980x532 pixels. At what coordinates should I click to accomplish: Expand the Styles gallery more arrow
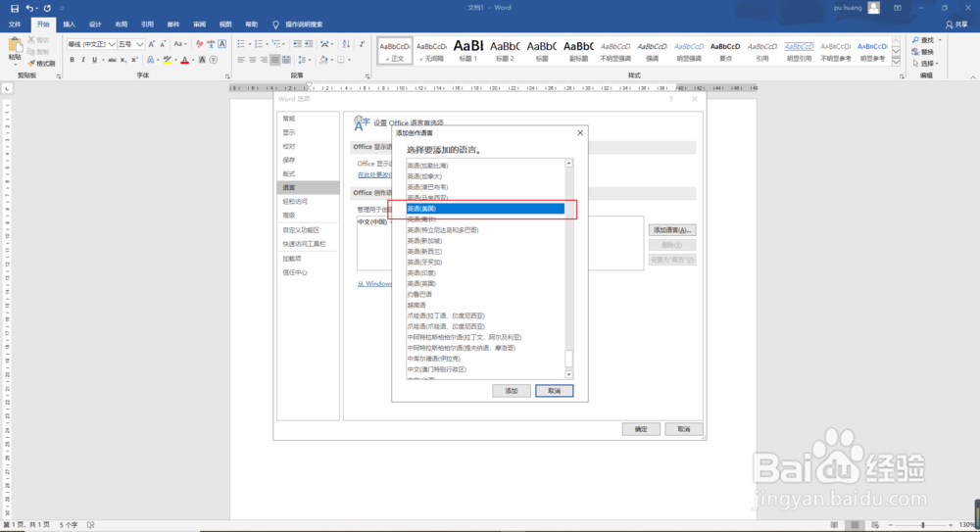pos(897,62)
